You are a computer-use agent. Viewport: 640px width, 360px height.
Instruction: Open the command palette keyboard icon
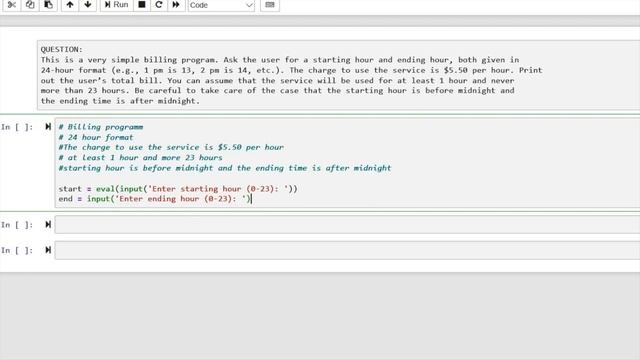click(x=270, y=5)
